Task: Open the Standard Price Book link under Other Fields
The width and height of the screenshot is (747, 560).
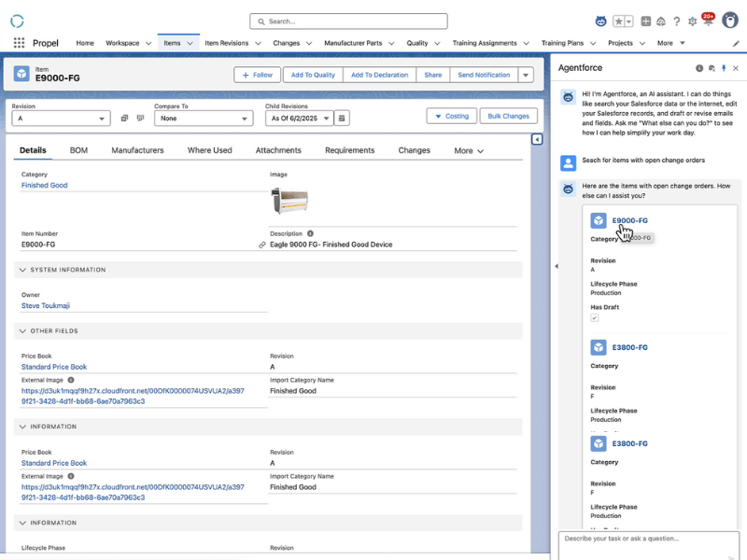Action: (x=54, y=367)
